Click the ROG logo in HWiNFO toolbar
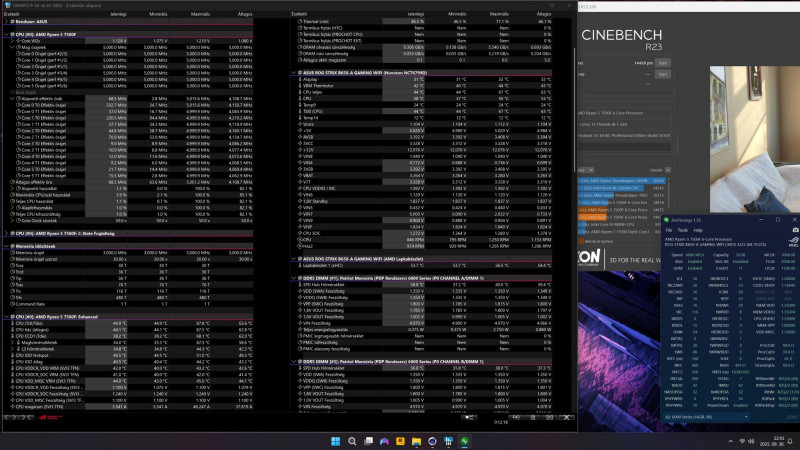The height and width of the screenshot is (450, 800). pyautogui.click(x=51, y=417)
